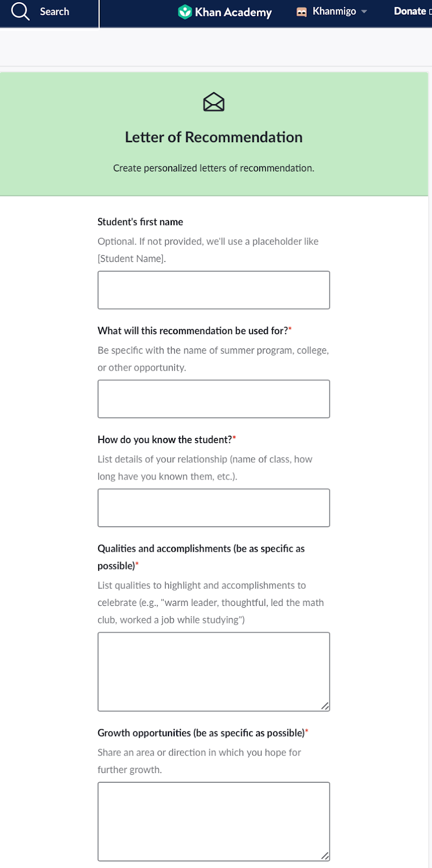This screenshot has height=868, width=432.
Task: Click the Khanmigo avatar icon
Action: [302, 12]
